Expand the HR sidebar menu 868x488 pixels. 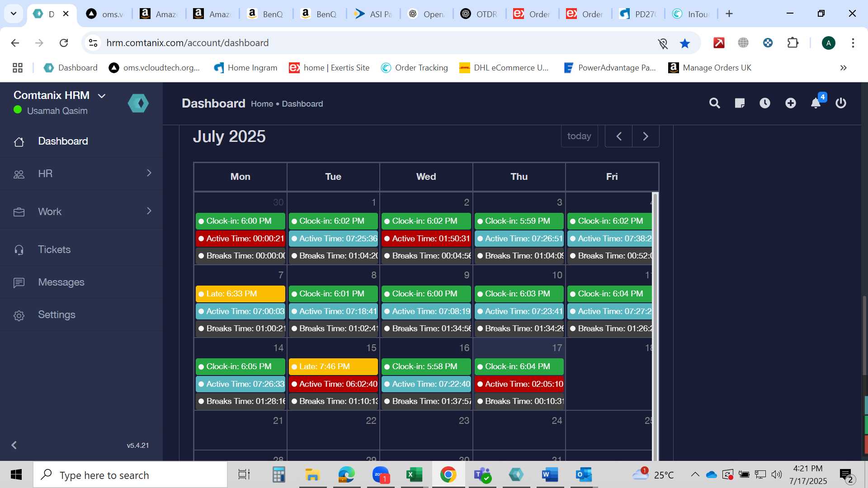(x=81, y=174)
